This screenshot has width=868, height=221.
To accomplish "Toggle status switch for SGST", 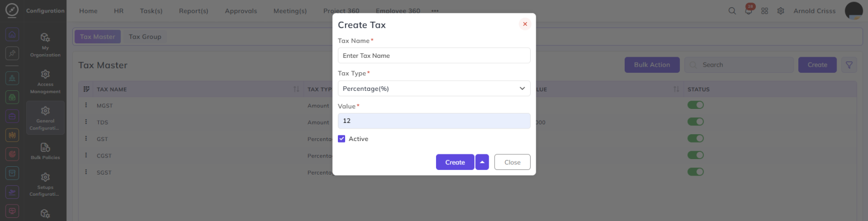I will point(695,172).
